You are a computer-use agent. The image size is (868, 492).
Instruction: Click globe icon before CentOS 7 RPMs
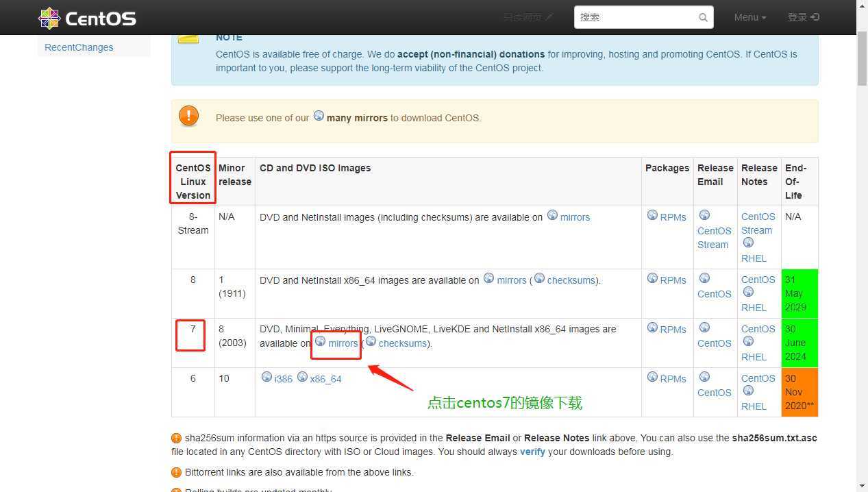pos(652,328)
